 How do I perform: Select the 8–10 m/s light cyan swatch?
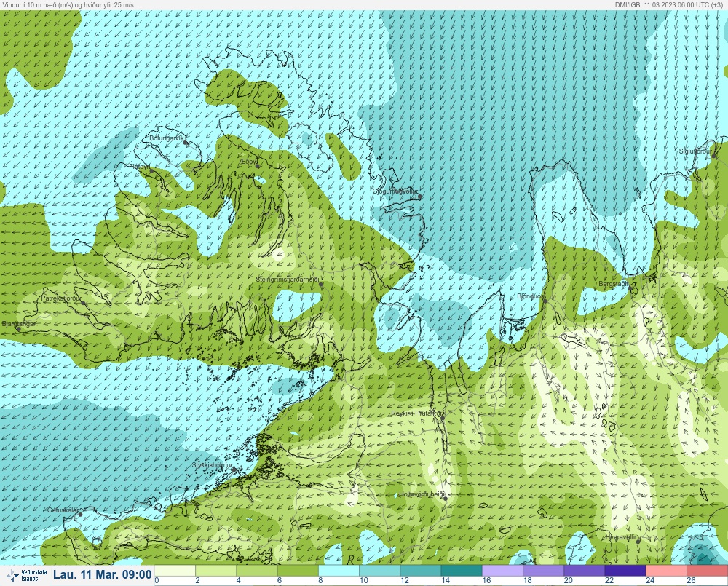[x=339, y=570]
